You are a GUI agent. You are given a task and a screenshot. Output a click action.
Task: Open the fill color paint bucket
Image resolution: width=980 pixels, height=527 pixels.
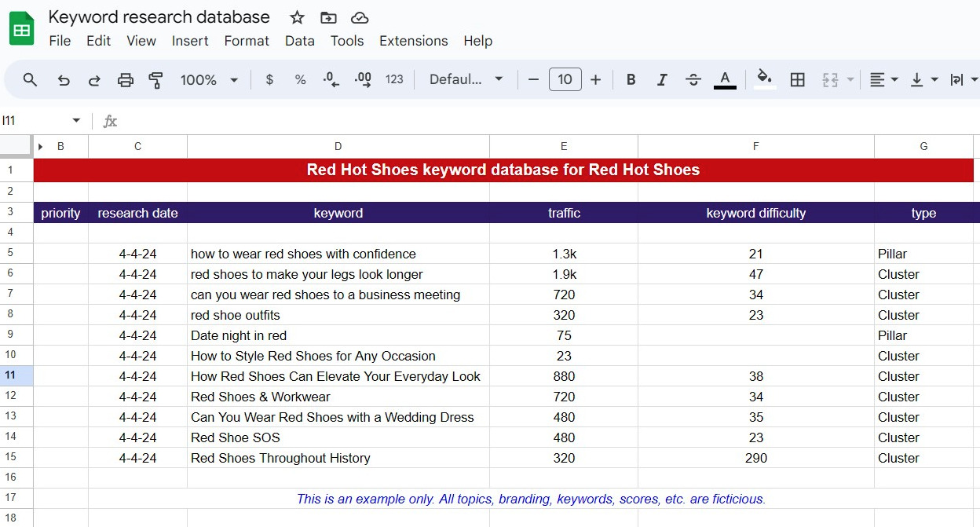(764, 79)
